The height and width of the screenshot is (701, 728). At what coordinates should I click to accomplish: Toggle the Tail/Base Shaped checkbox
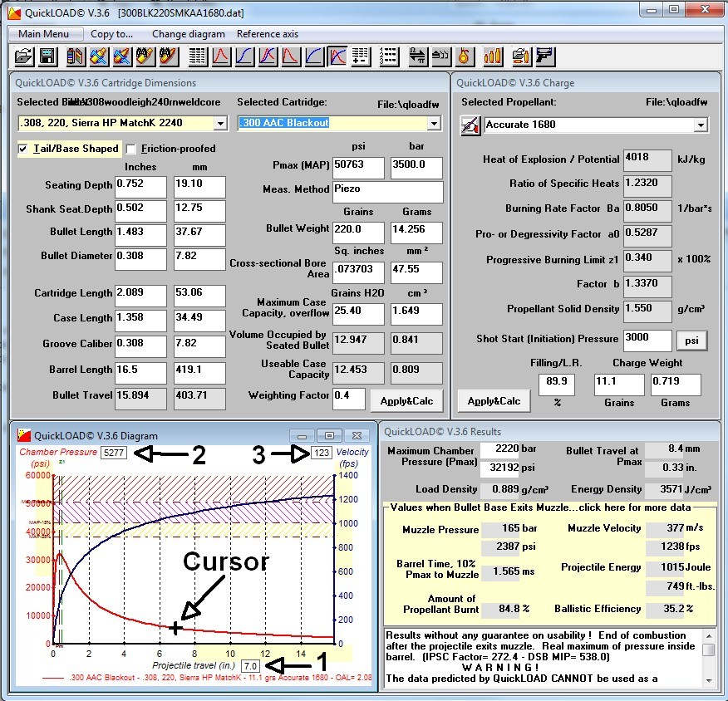point(22,149)
